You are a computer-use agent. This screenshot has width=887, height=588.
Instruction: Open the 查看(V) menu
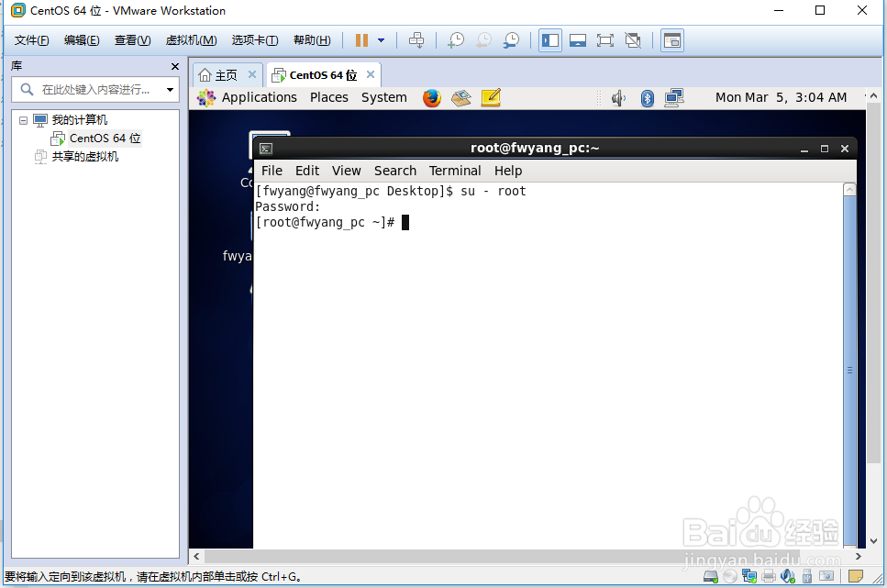132,40
